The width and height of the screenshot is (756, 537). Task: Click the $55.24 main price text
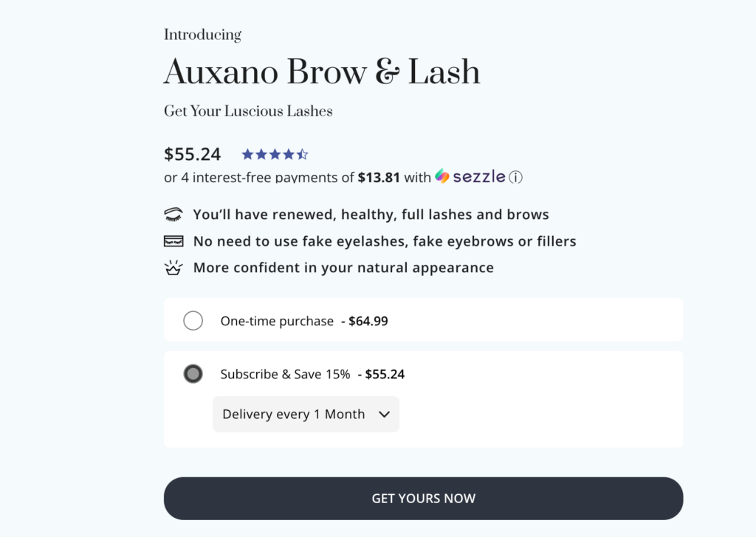193,154
